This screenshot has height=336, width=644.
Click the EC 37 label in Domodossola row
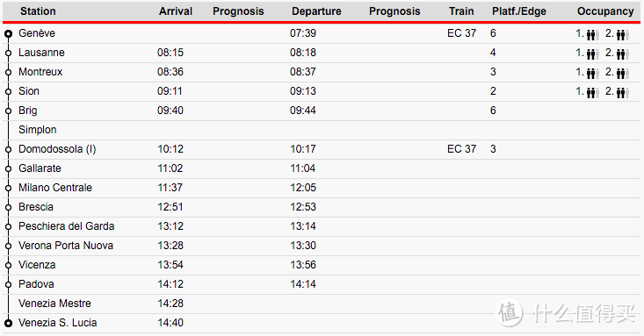461,149
